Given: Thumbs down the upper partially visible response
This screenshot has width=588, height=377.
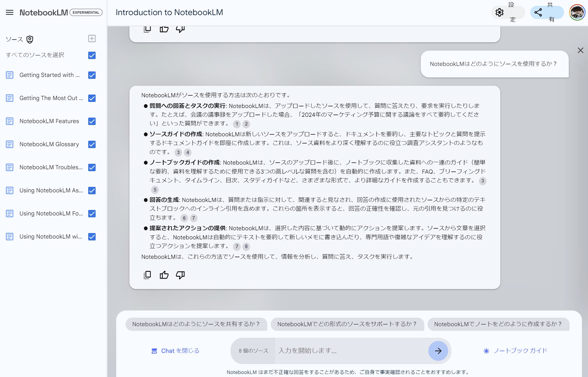Looking at the screenshot, I should pos(180,29).
